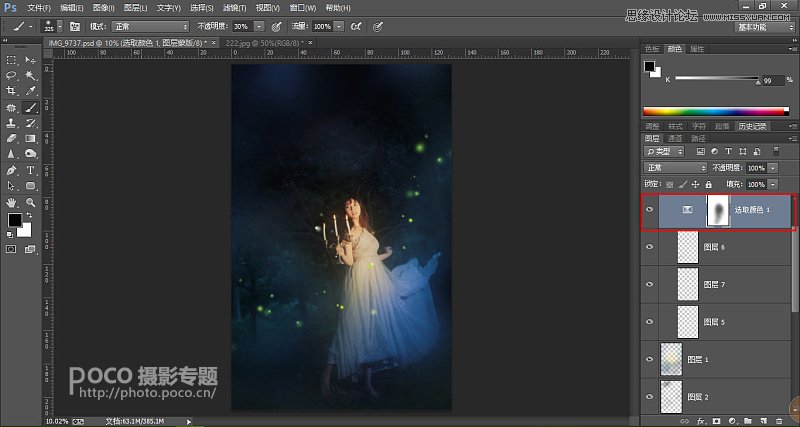Viewport: 800px width, 427px height.
Task: Select the Brush tool in the toolbox
Action: pos(30,107)
